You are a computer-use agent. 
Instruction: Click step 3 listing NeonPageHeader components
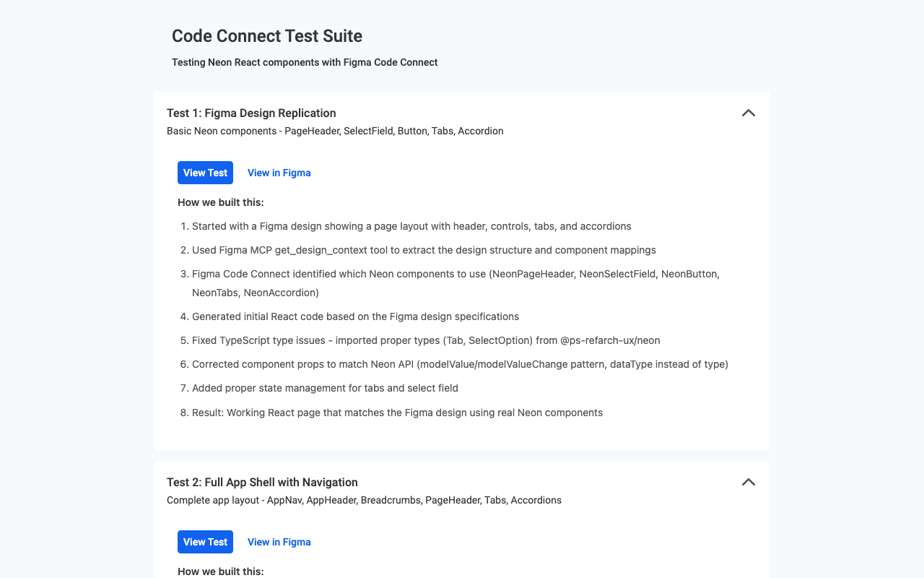(455, 274)
